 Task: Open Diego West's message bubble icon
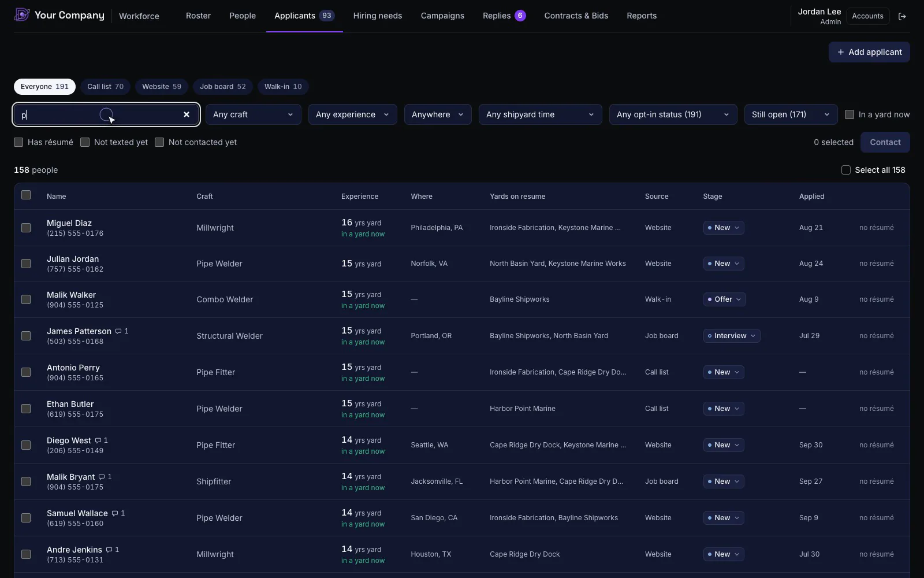pyautogui.click(x=98, y=440)
